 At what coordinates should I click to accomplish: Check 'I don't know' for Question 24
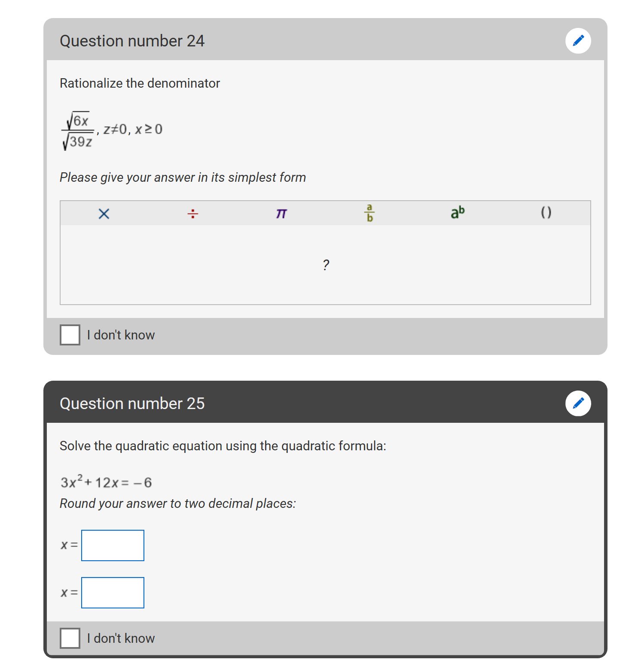tap(70, 335)
